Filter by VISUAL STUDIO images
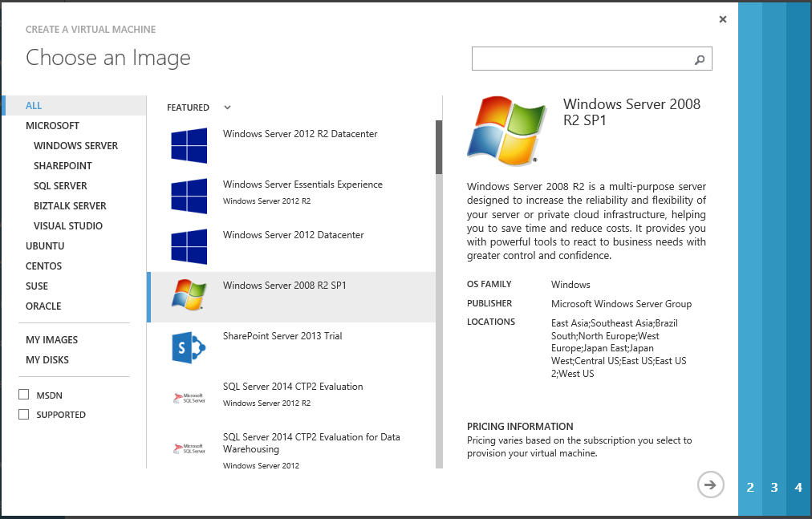Screen dimensions: 812x519 tap(68, 226)
